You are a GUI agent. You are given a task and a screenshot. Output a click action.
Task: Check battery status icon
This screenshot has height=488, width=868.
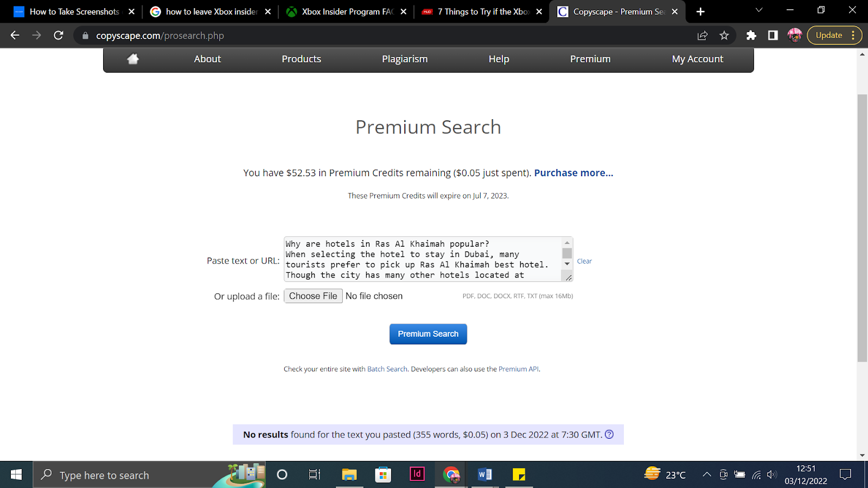739,475
